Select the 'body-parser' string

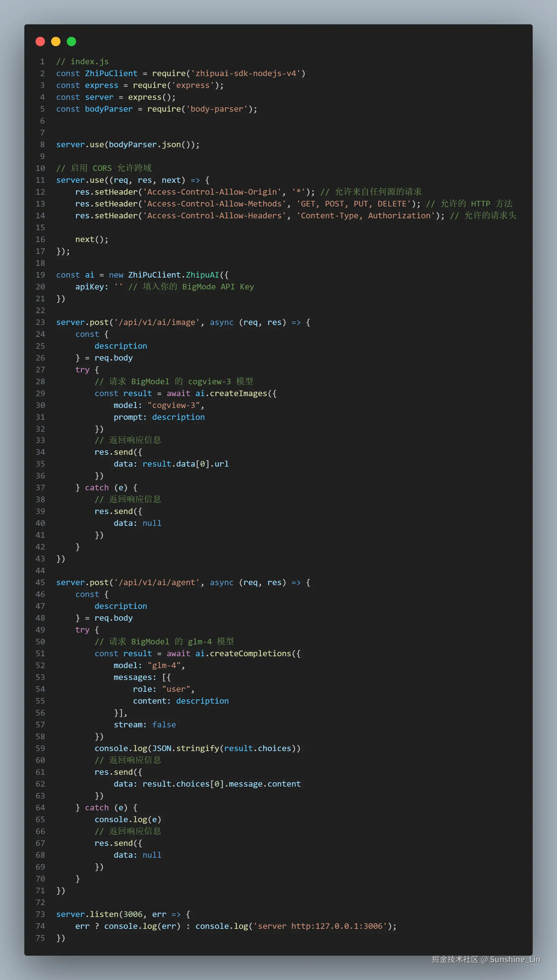(216, 109)
